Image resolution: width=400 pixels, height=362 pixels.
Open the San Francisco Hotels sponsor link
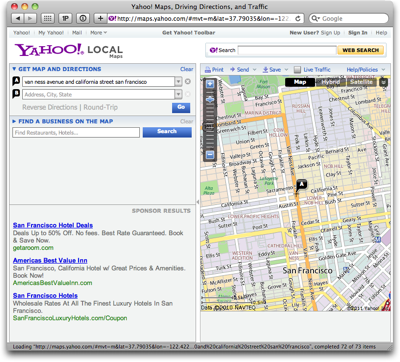(x=45, y=296)
